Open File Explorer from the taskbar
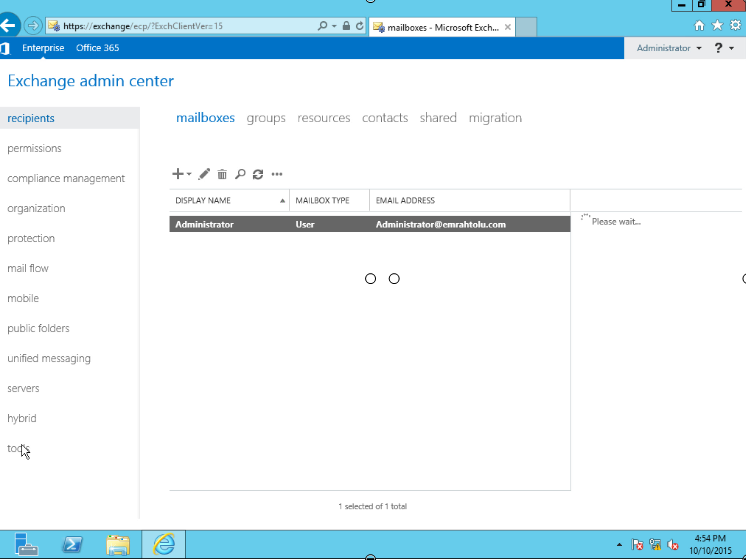This screenshot has width=746, height=560. point(118,545)
